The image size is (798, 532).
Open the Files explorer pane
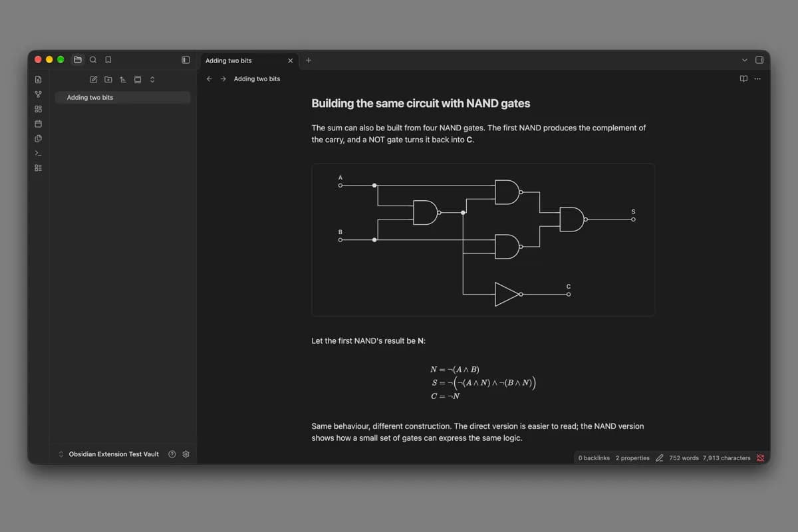pos(77,60)
